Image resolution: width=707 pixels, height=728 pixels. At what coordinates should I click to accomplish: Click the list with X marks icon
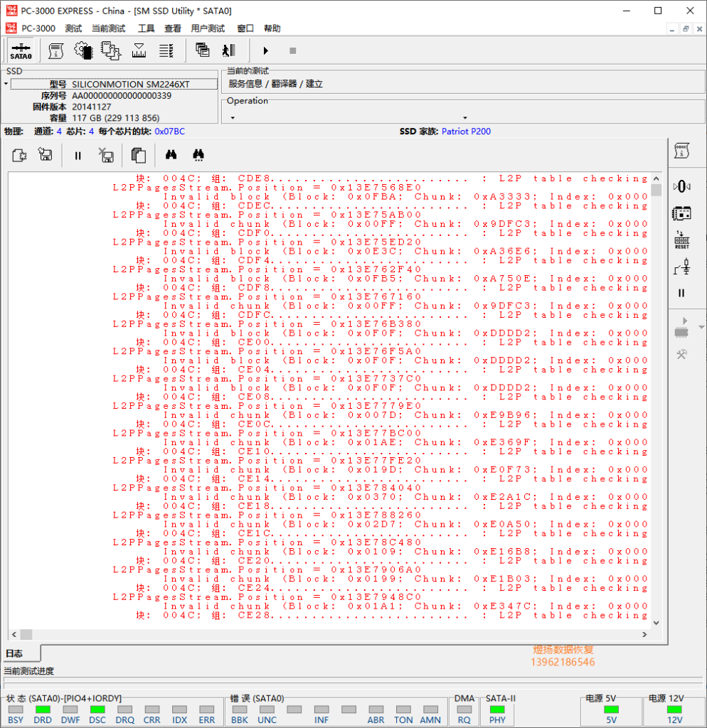[166, 50]
